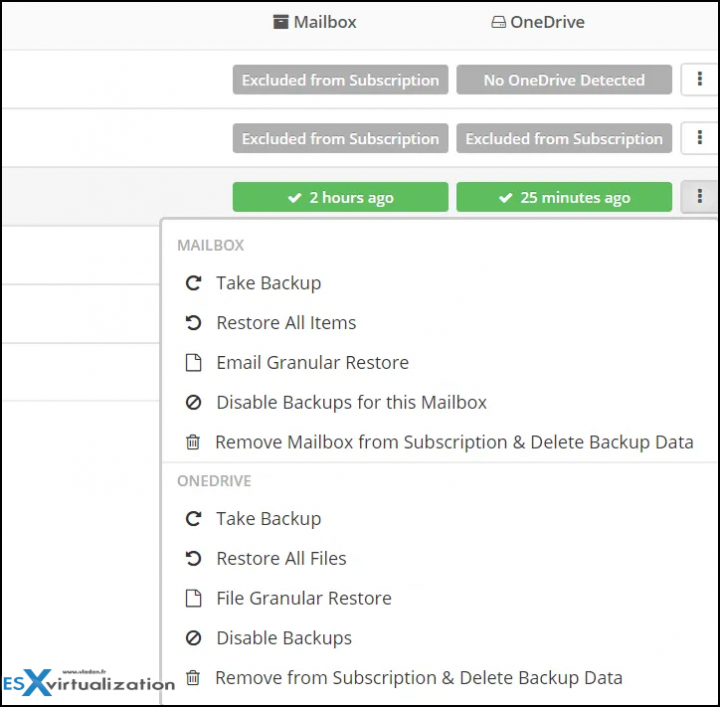The image size is (720, 707).
Task: Click second row Mailbox Excluded from Subscription badge
Action: click(340, 138)
